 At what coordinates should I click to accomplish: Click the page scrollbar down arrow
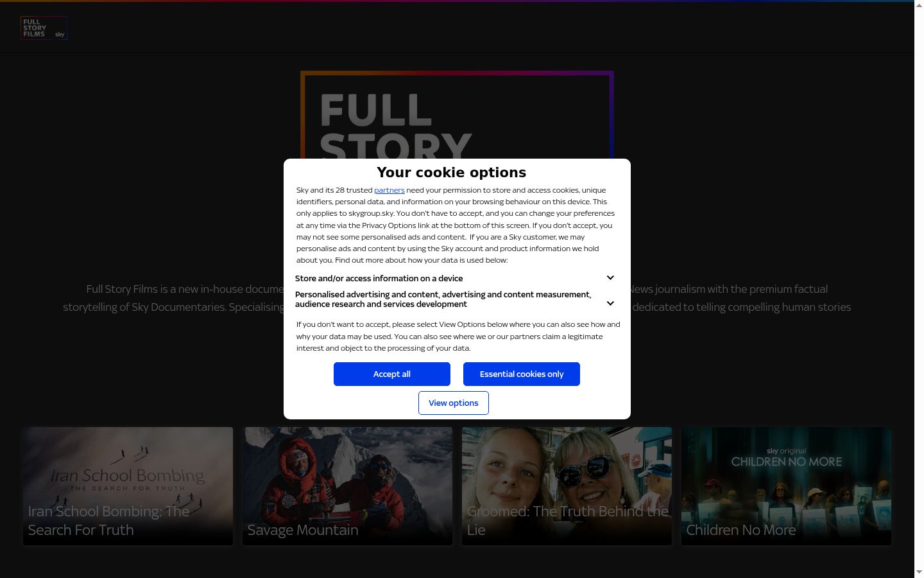(919, 572)
